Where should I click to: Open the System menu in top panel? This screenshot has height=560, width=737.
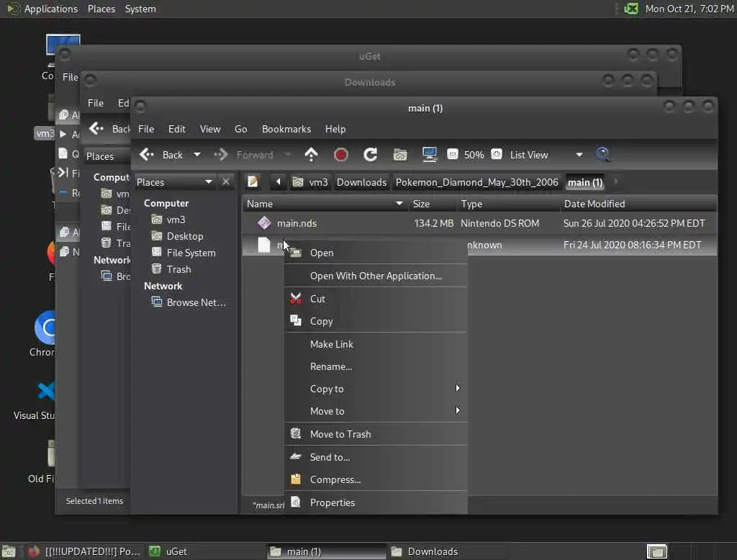tap(140, 9)
